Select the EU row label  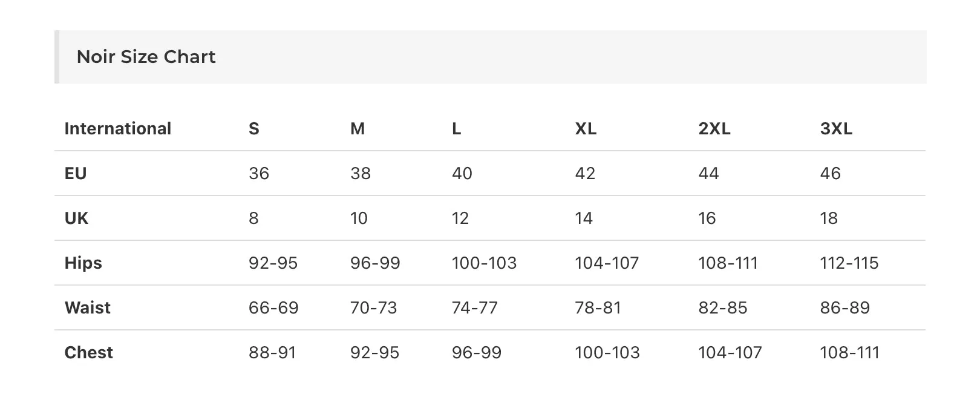pyautogui.click(x=76, y=173)
